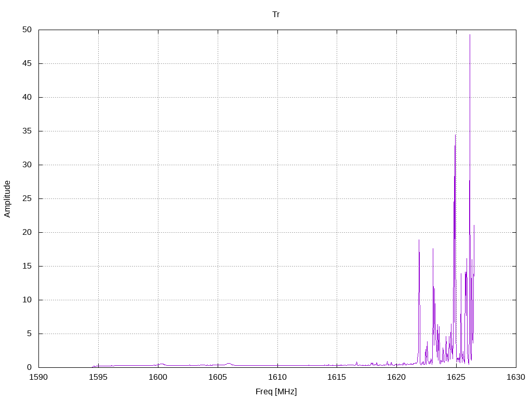Click the peak near 1622 MHz reaching about 19
This screenshot has height=399, width=532.
pyautogui.click(x=419, y=241)
